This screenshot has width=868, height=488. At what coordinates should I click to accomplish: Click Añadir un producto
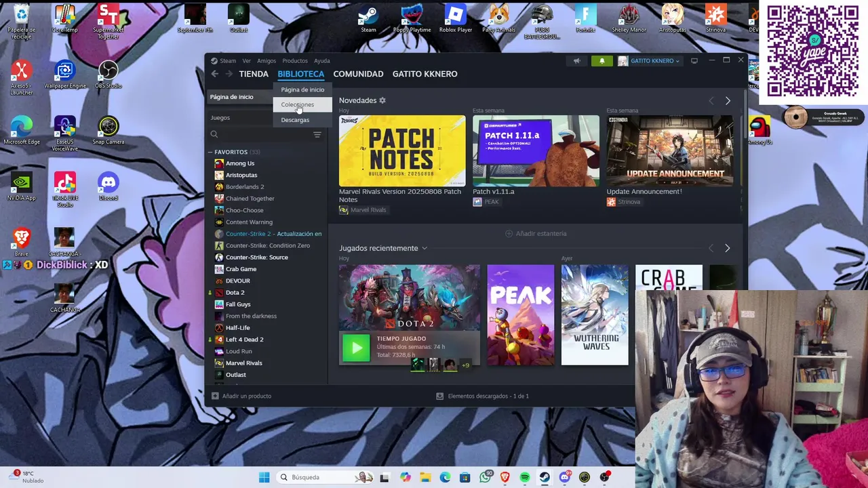(x=241, y=396)
